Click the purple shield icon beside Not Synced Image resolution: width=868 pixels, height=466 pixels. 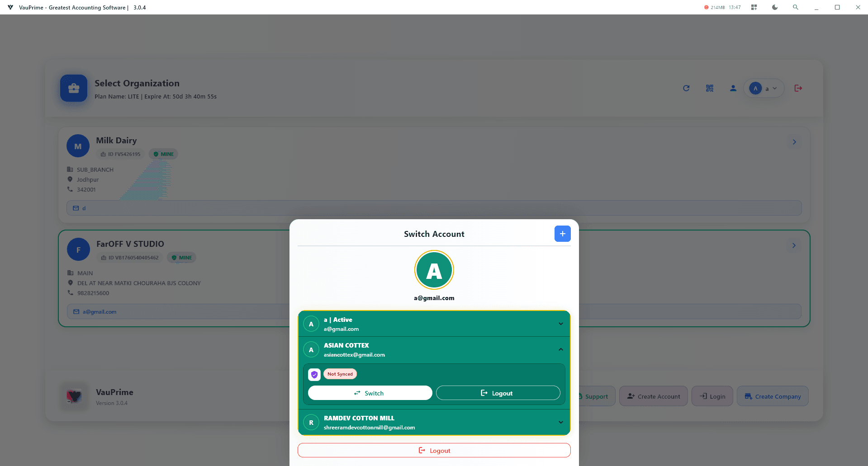coord(314,375)
